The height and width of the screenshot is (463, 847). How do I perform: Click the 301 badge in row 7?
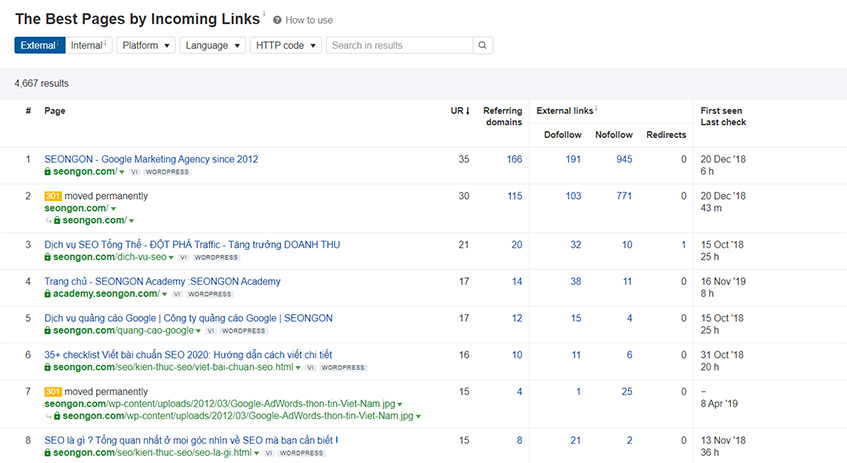pyautogui.click(x=53, y=392)
